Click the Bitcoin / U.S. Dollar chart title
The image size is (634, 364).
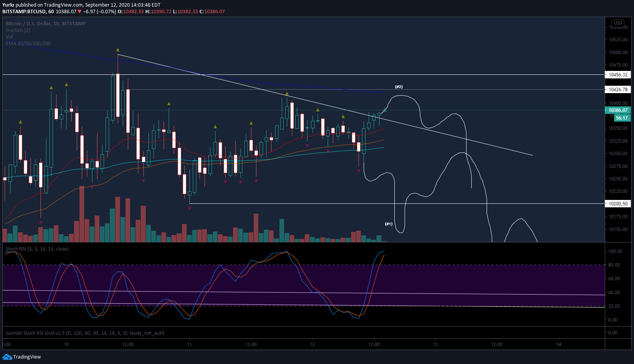click(46, 23)
